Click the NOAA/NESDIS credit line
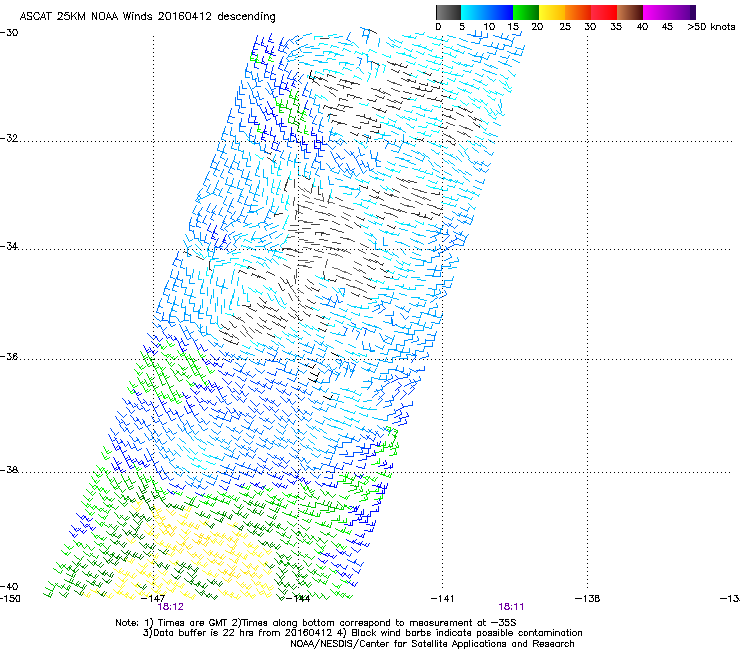740x650 pixels. pos(432,644)
